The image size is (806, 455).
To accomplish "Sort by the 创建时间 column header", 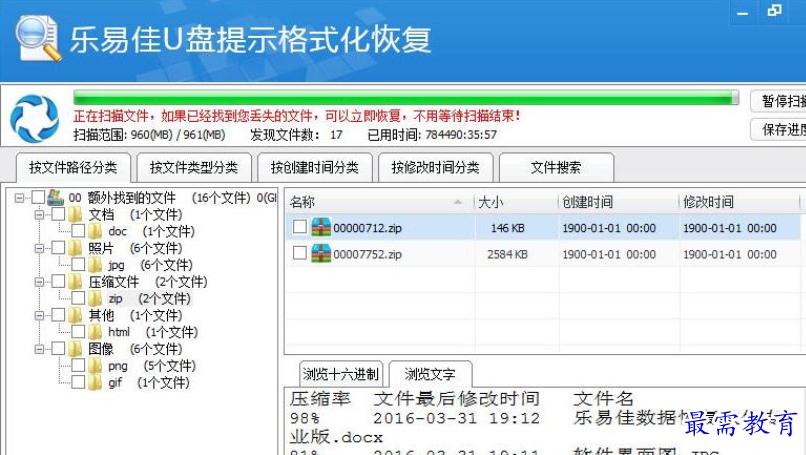I will (619, 202).
